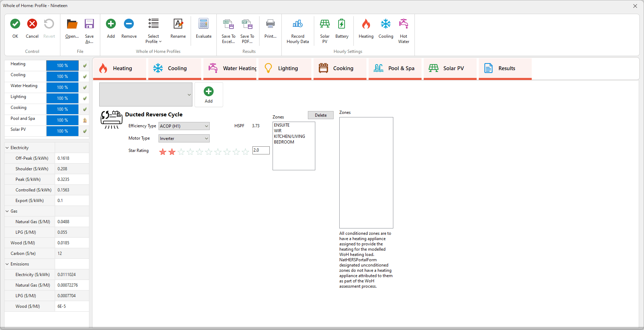644x330 pixels.
Task: Click the star rating value field 2.0
Action: 261,150
